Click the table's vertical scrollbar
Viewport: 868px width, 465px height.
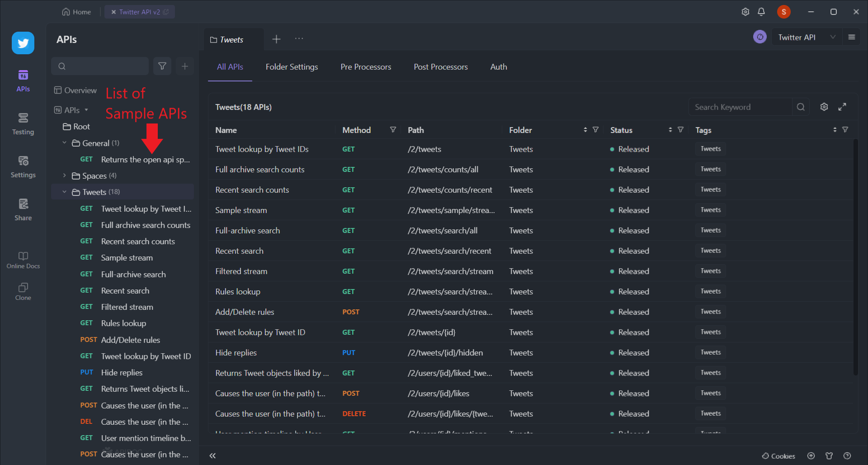[855, 258]
